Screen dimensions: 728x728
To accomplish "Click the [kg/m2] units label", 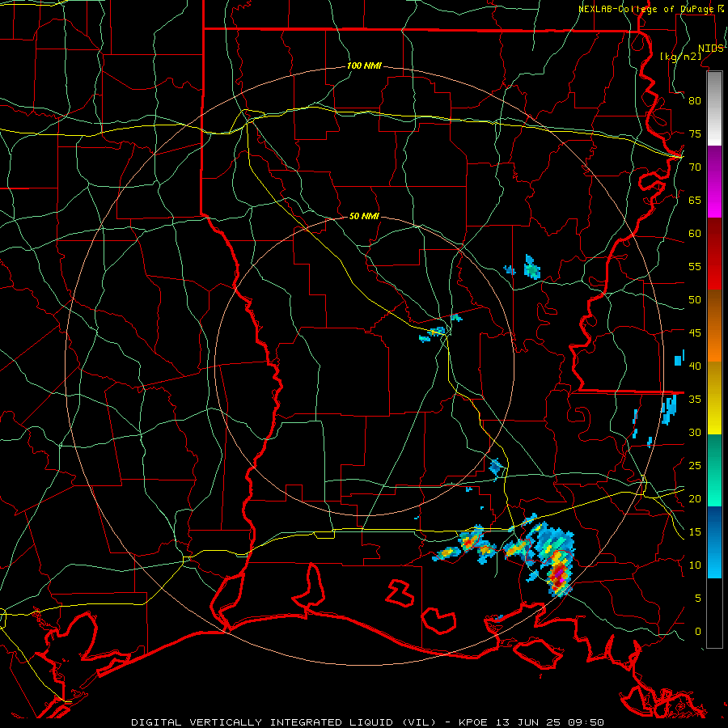I will point(680,57).
